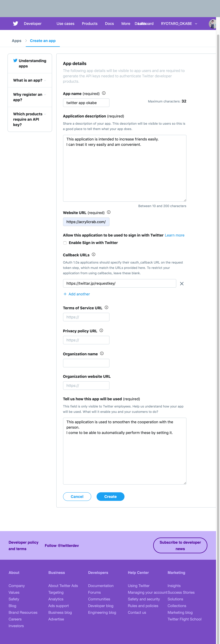Expand 'Why register an app?' section
This screenshot has width=220, height=644.
pos(30,97)
